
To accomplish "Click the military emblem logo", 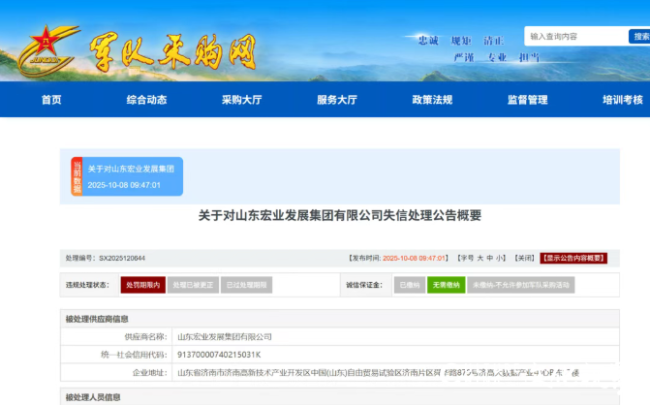I will (x=43, y=48).
